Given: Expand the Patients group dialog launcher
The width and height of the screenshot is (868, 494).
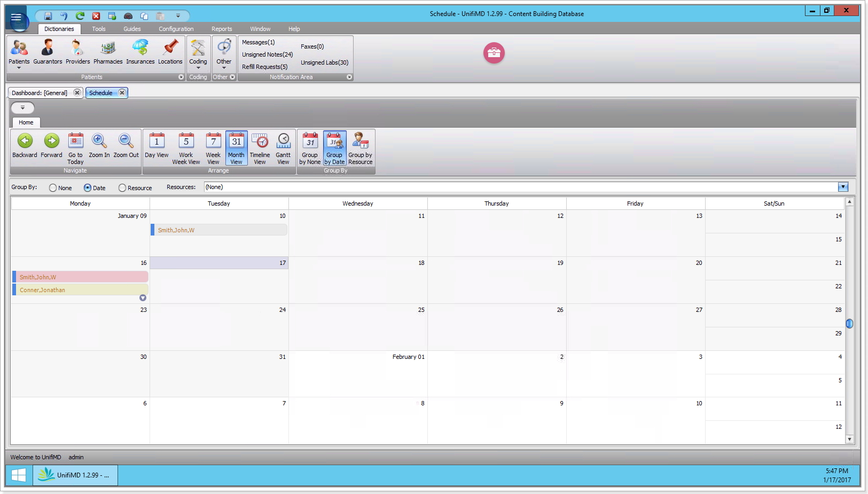Looking at the screenshot, I should coord(181,77).
